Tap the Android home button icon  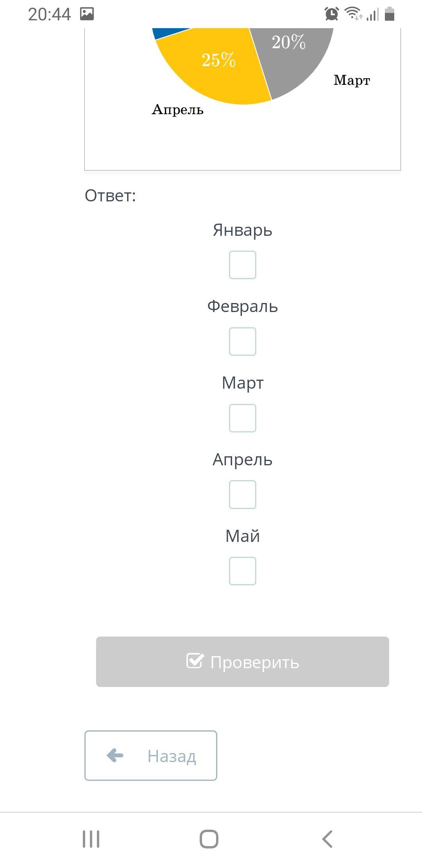click(209, 839)
